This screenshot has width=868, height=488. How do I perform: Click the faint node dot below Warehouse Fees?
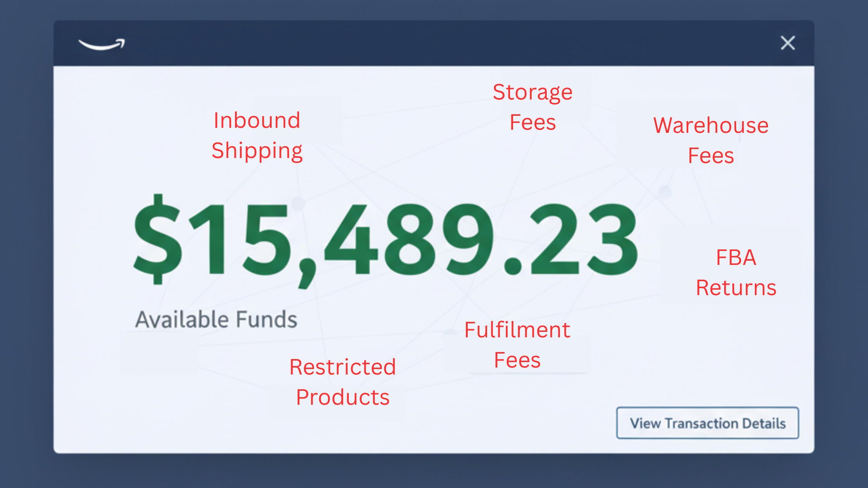coord(665,192)
